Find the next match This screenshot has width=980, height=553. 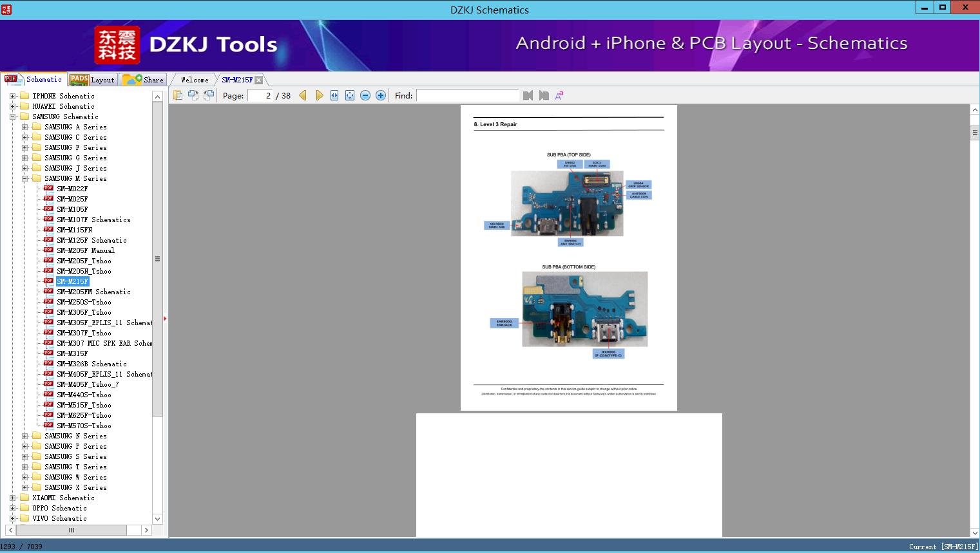click(544, 95)
